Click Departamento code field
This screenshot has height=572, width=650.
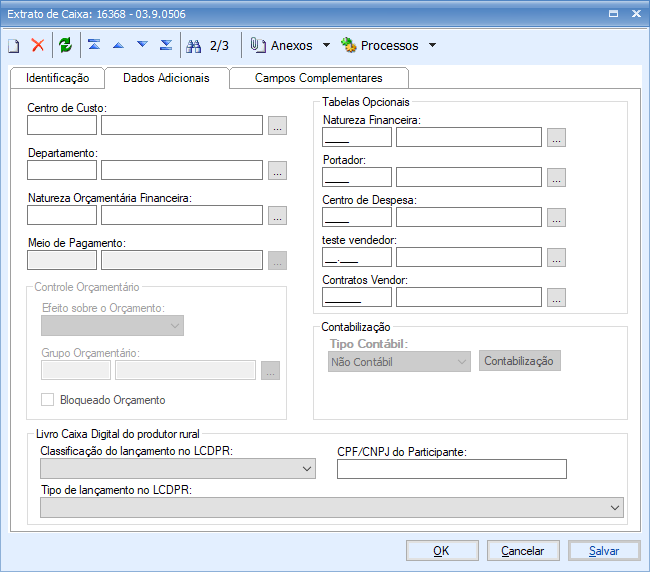click(62, 170)
